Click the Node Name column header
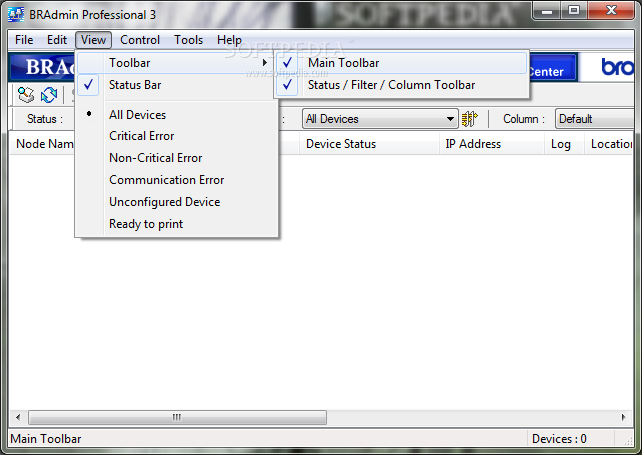Screen dimensions: 642x455 (x=44, y=144)
